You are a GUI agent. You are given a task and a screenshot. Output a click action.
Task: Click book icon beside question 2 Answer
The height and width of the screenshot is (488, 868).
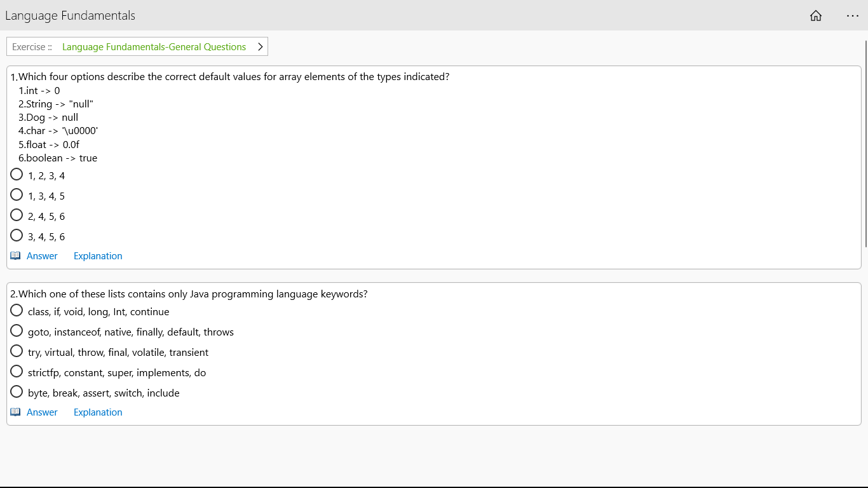click(15, 412)
